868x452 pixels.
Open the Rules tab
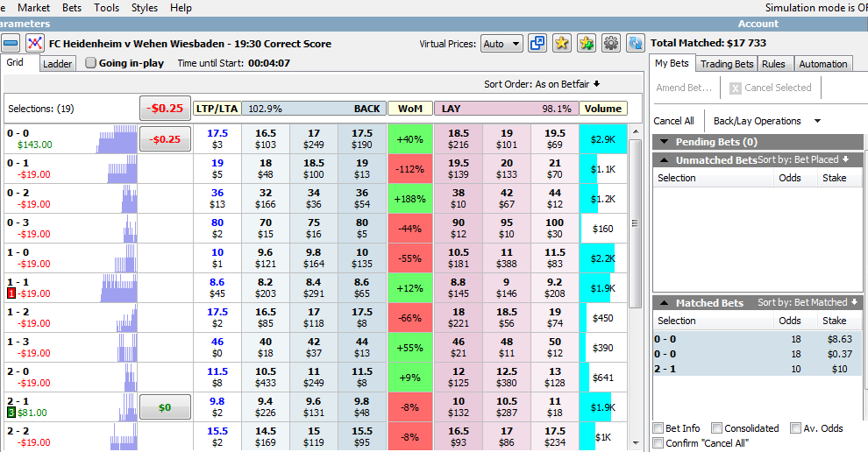[773, 64]
